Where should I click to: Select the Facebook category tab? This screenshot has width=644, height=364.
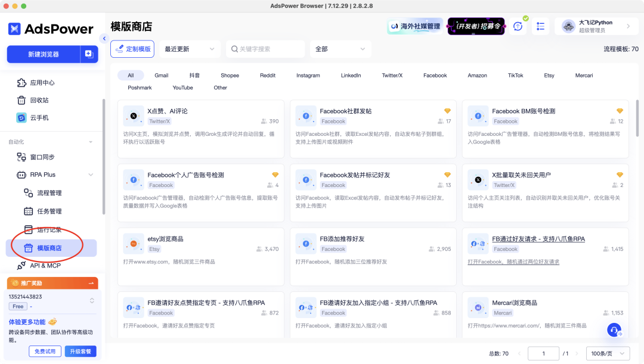click(x=435, y=76)
